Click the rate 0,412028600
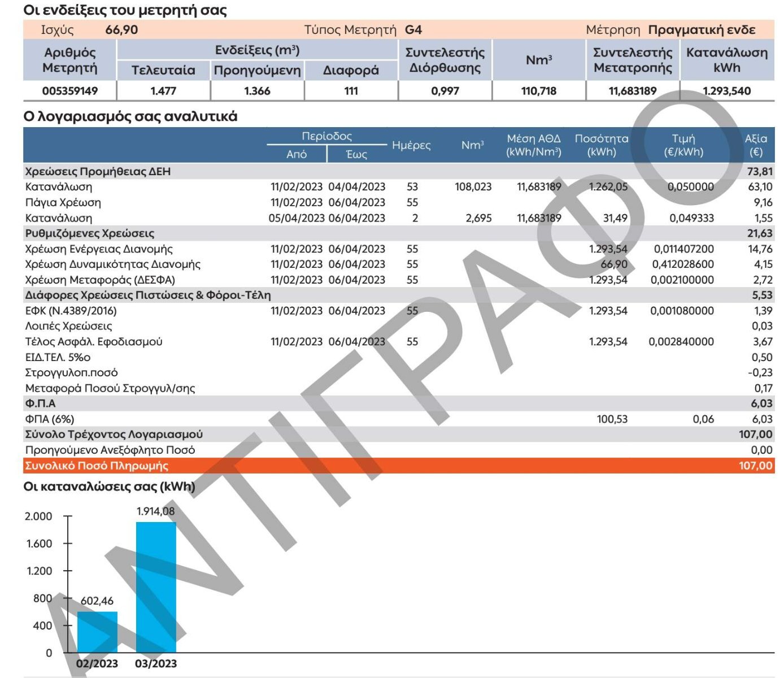Screen dimensions: 784x678 coord(683,264)
